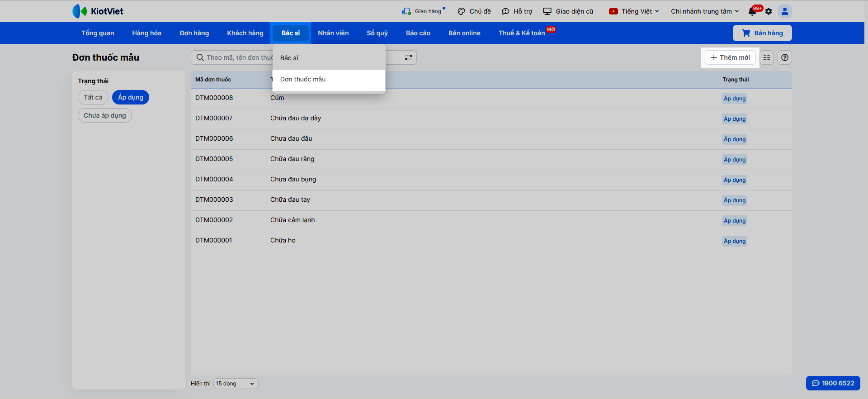Open the user account avatar
Screen dimensions: 868x399
pyautogui.click(x=785, y=11)
